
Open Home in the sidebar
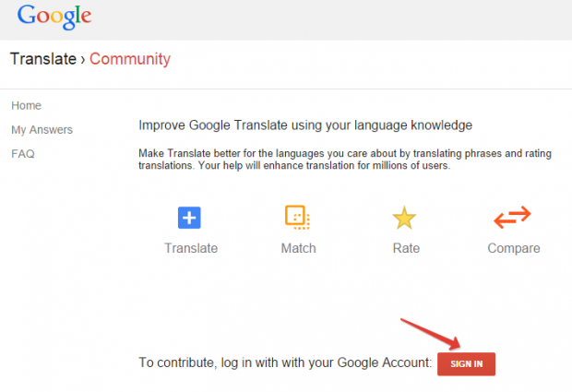(x=26, y=105)
